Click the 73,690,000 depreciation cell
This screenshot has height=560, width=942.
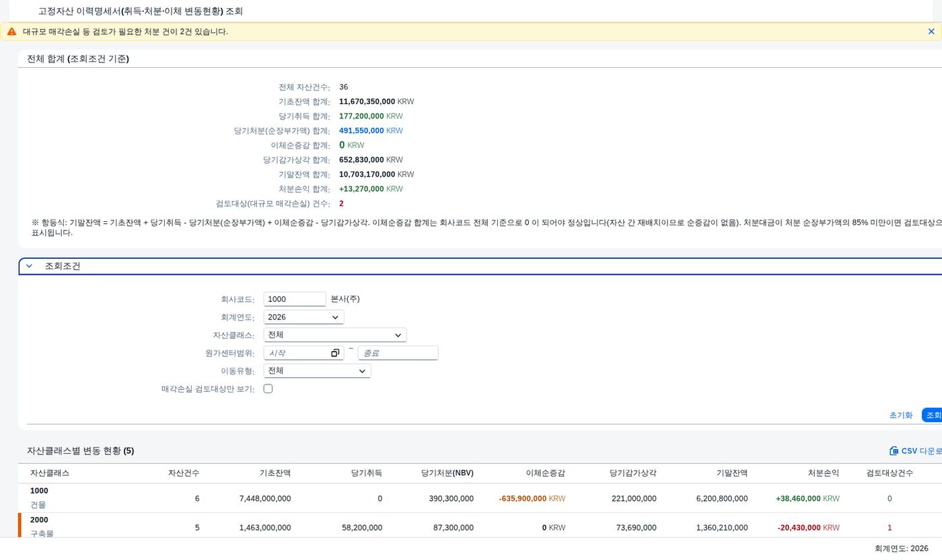[637, 528]
